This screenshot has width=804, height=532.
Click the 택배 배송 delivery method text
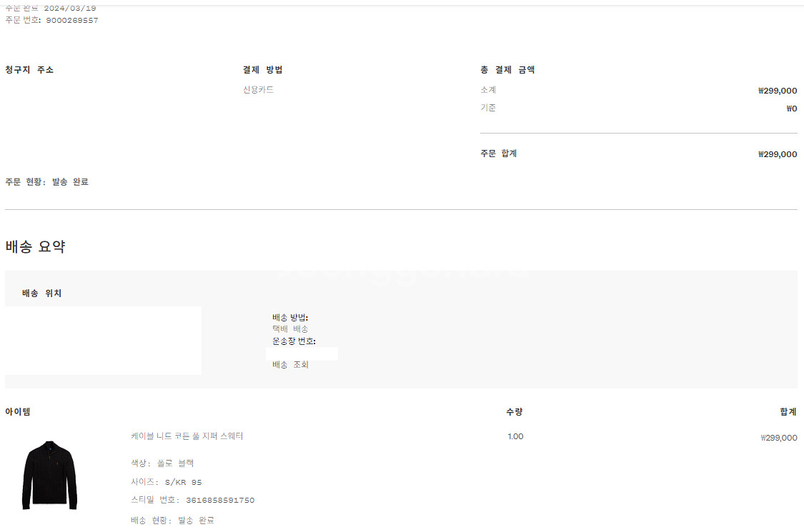click(290, 329)
